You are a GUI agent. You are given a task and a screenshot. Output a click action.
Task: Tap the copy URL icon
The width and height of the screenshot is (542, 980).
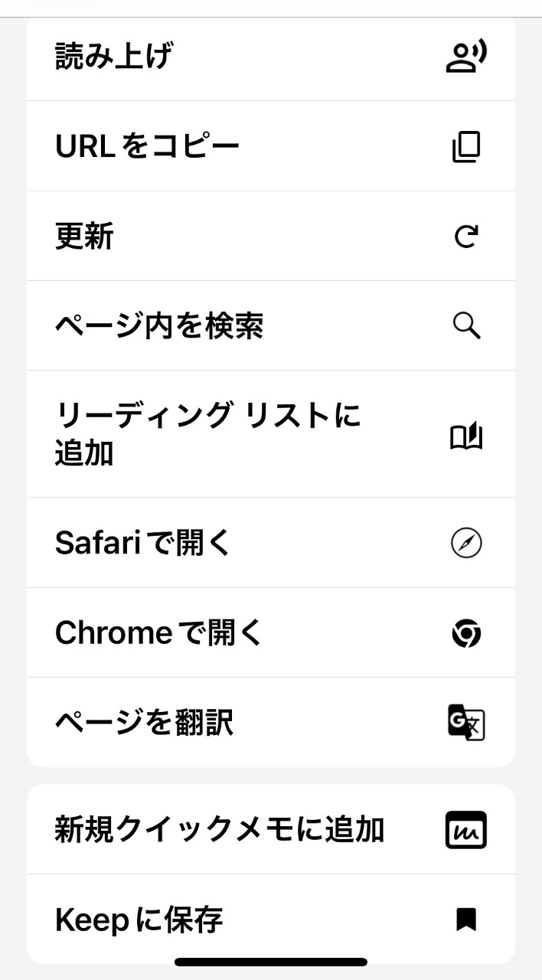point(466,147)
